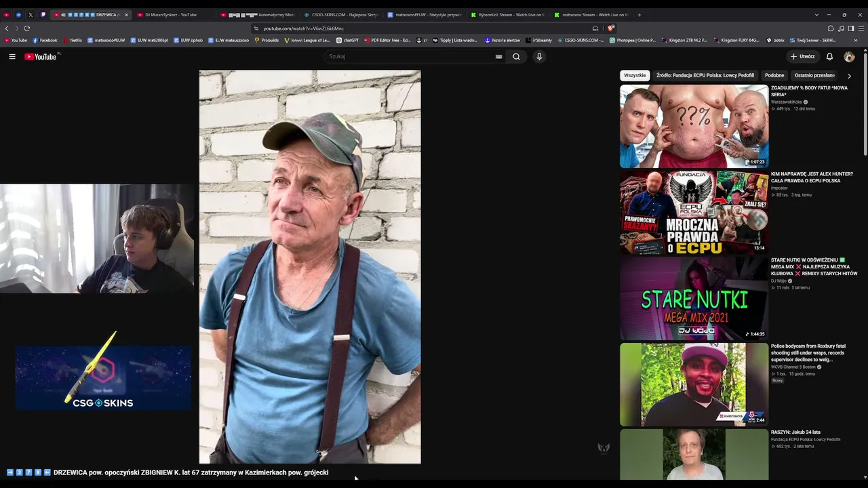The image size is (868, 488).
Task: Open the on-screen keyboard in search box
Action: coord(499,56)
